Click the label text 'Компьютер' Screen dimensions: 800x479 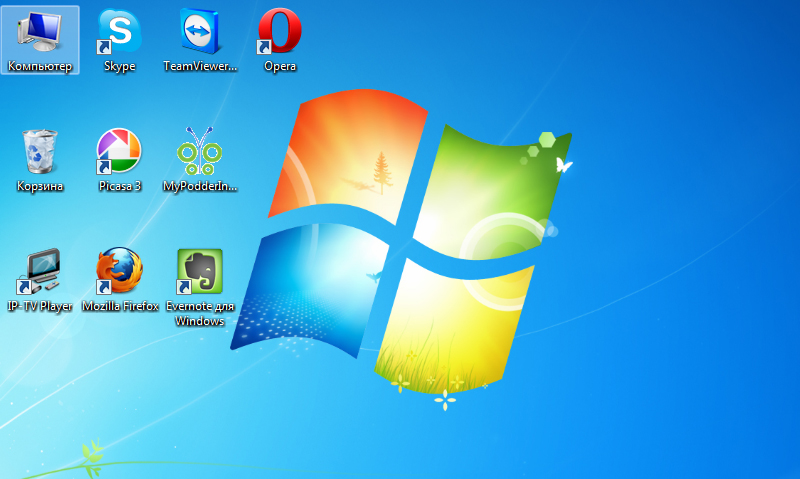click(40, 66)
